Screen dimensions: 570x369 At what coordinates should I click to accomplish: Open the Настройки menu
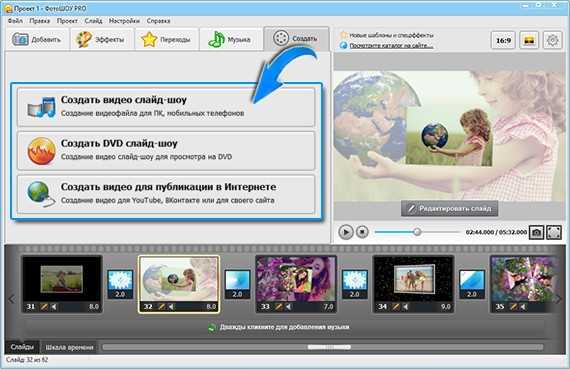tap(124, 21)
